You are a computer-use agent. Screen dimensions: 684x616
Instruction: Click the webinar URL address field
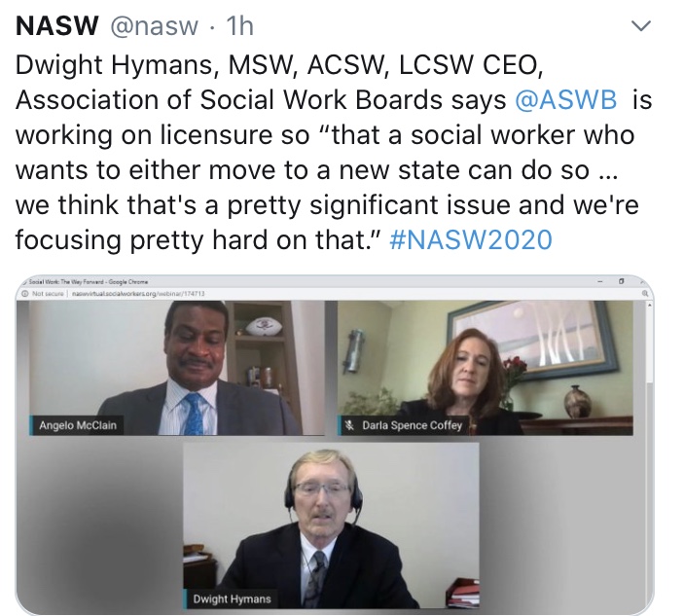point(139,294)
